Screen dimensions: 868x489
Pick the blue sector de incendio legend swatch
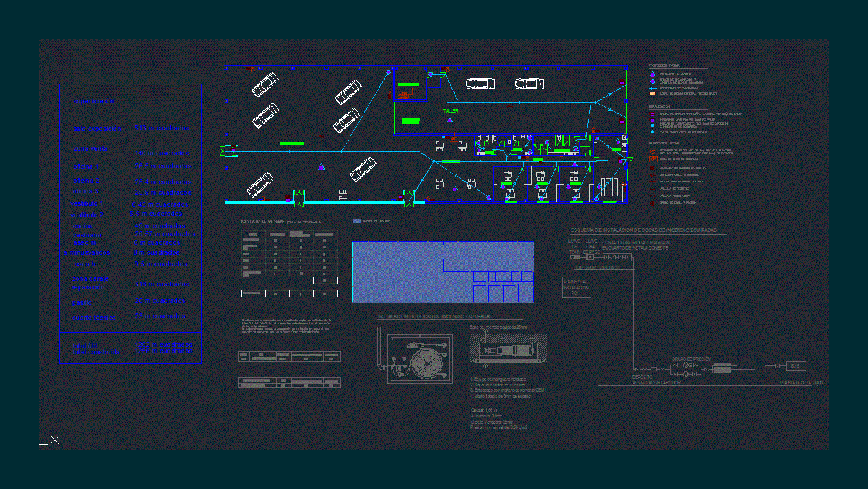point(357,221)
